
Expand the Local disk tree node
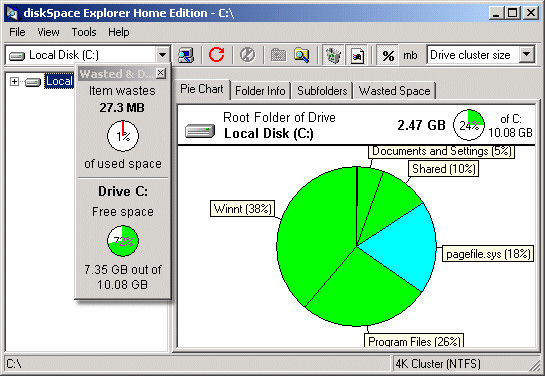pyautogui.click(x=14, y=81)
